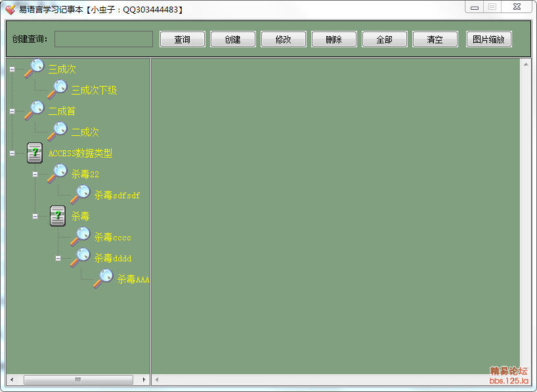
Task: Click the question document icon beside 杀毒
Action: coord(58,216)
